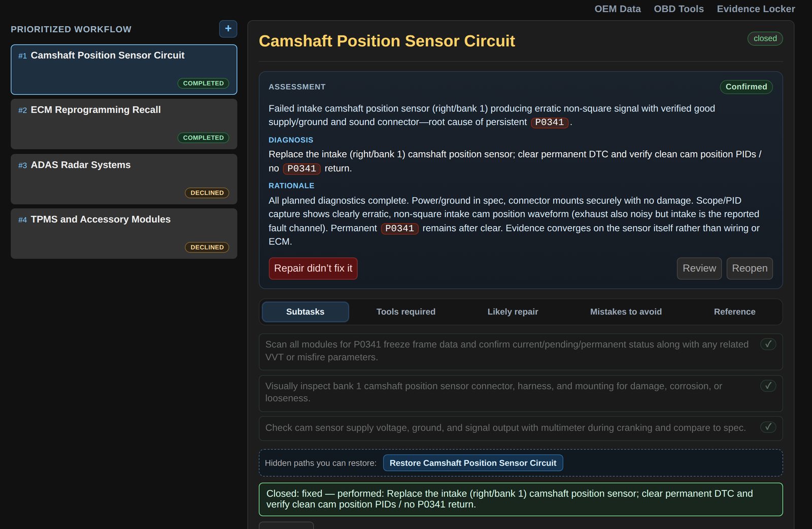Click the Closed: fixed status message
Screen dimensions: 812x529
click(x=521, y=499)
